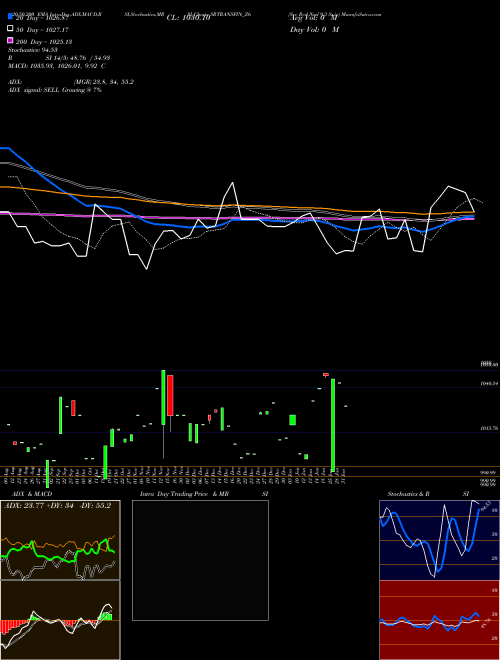
Task: Open the blue Stochastics mini chart
Action: 439,540
